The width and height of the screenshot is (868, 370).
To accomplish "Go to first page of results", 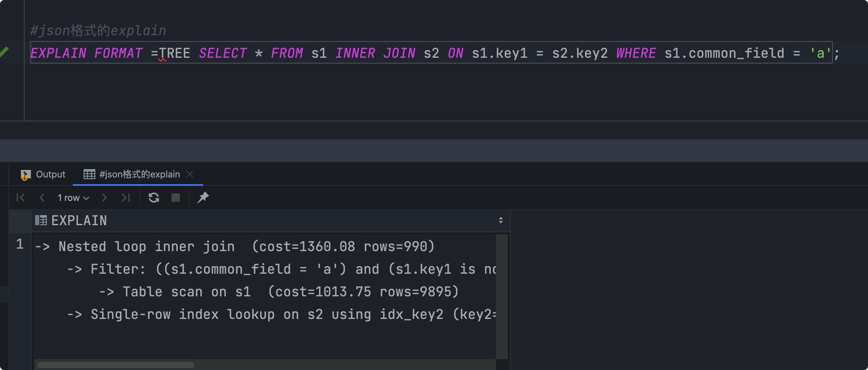I will click(x=20, y=198).
